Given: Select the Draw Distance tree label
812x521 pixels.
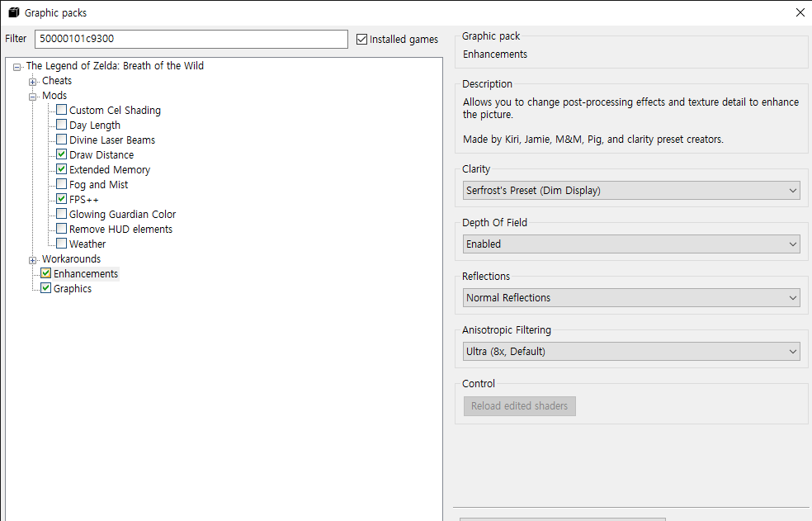Looking at the screenshot, I should (101, 155).
